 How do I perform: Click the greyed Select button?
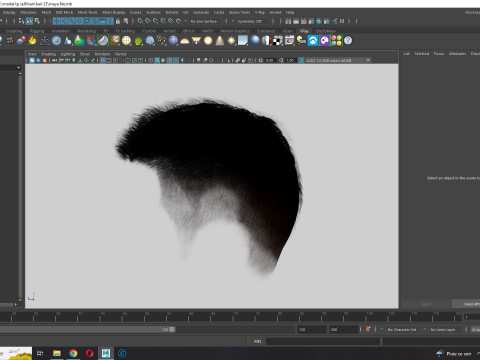tap(426, 304)
